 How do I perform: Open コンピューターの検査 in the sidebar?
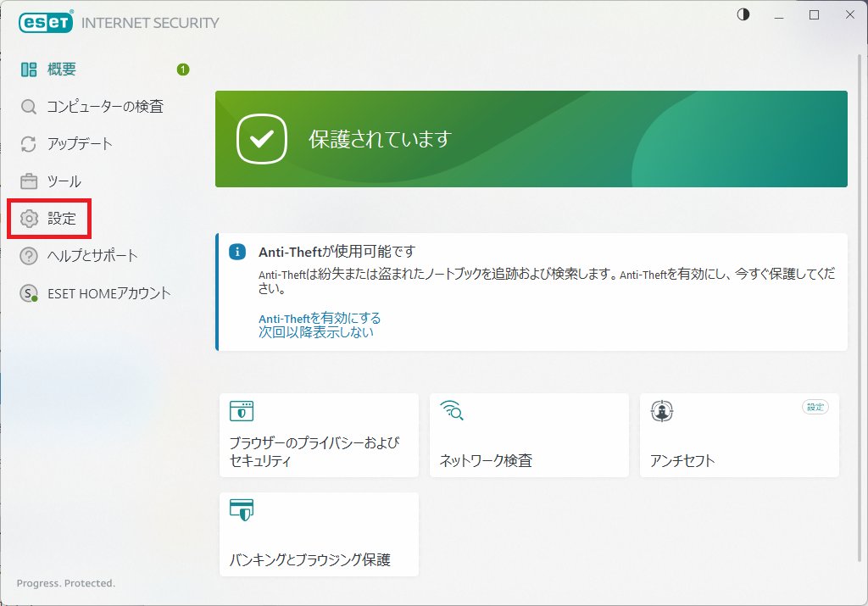pyautogui.click(x=105, y=106)
